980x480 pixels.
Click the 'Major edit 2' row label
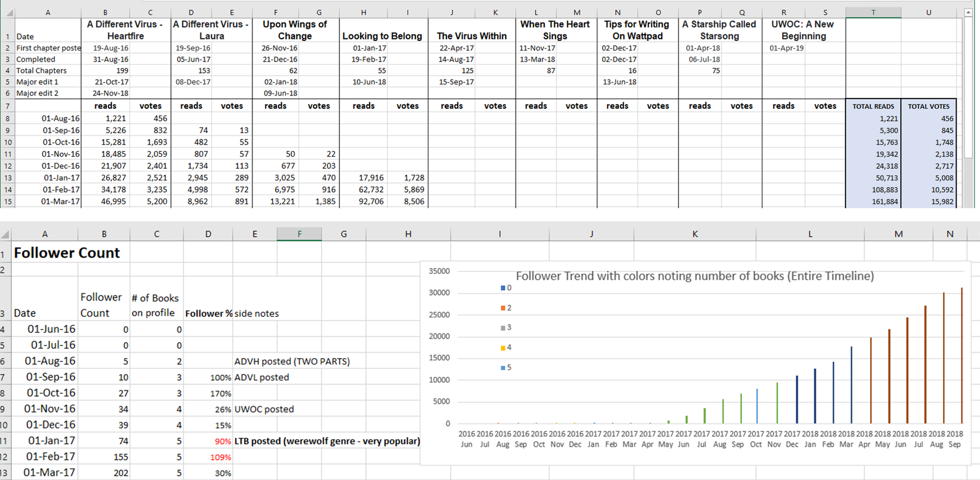pos(48,93)
